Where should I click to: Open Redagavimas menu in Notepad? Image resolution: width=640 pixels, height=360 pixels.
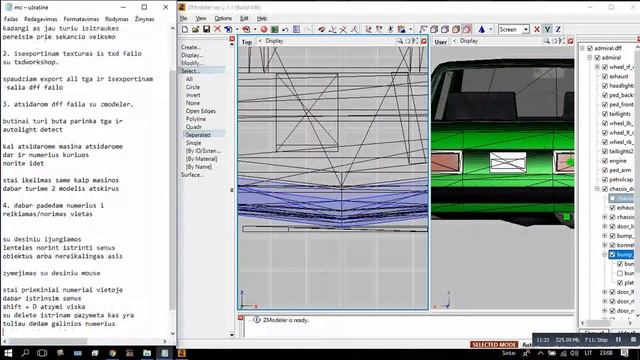pos(40,19)
